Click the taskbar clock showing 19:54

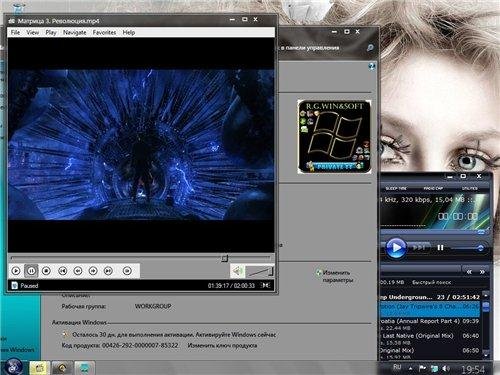473,369
